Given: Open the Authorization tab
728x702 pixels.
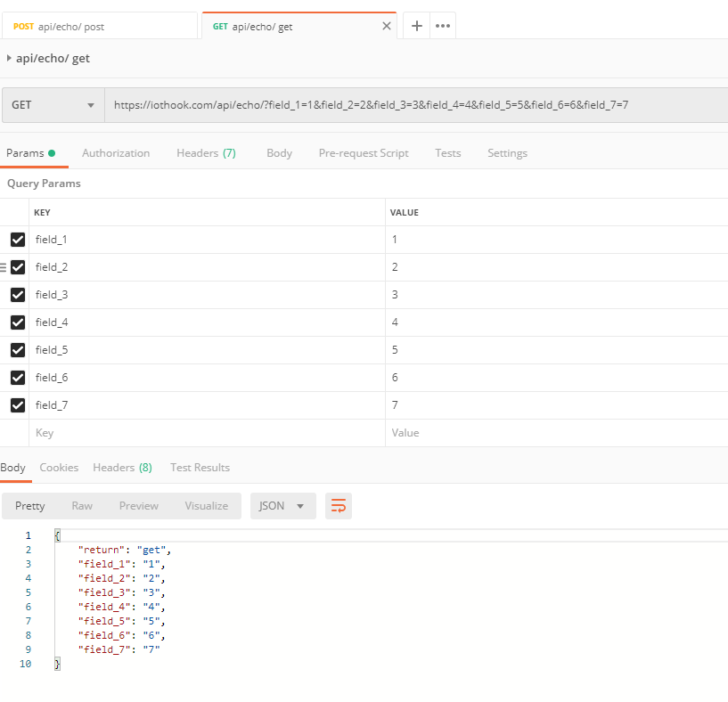Looking at the screenshot, I should pos(116,152).
